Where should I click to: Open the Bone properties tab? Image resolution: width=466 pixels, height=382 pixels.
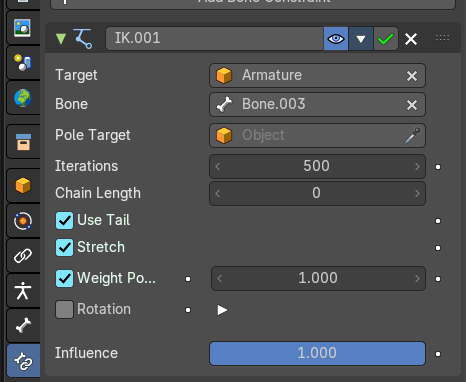coord(23,325)
